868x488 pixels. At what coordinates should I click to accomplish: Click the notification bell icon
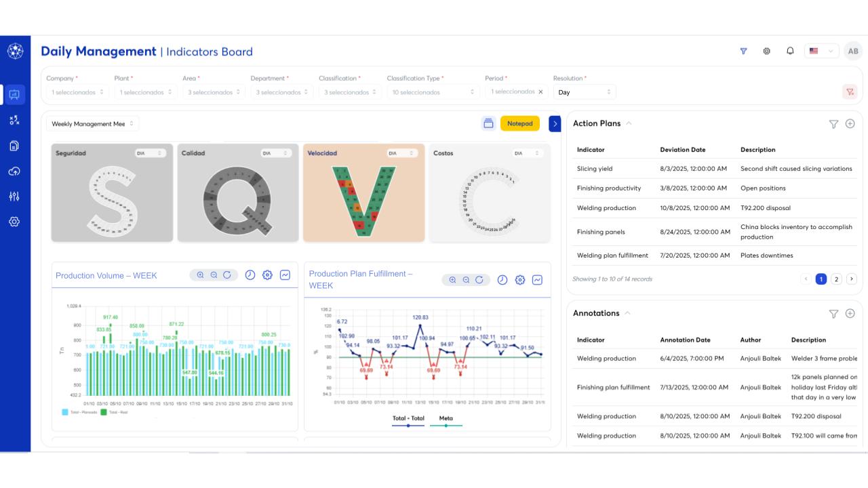[x=790, y=51]
